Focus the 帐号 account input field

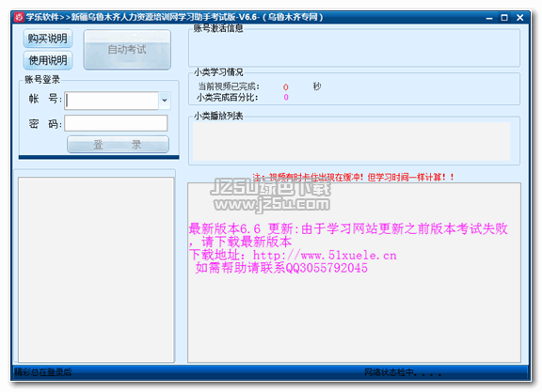point(111,101)
